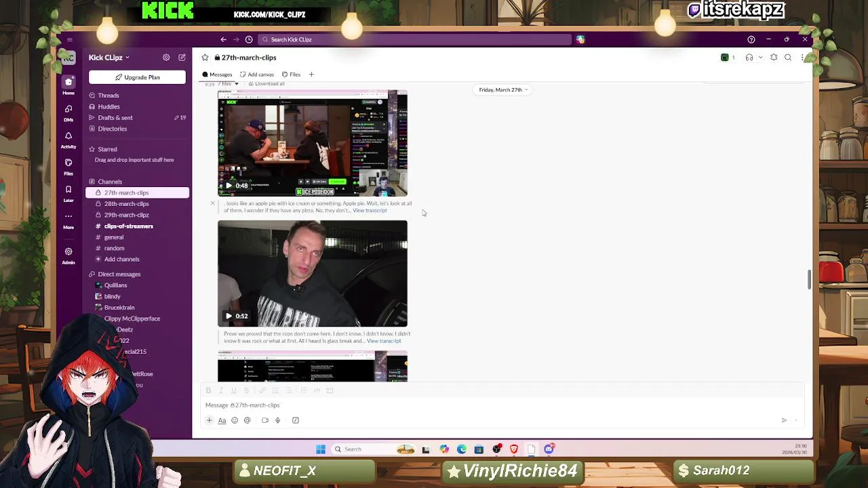
Task: Collapse the Starred section
Action: tap(106, 149)
